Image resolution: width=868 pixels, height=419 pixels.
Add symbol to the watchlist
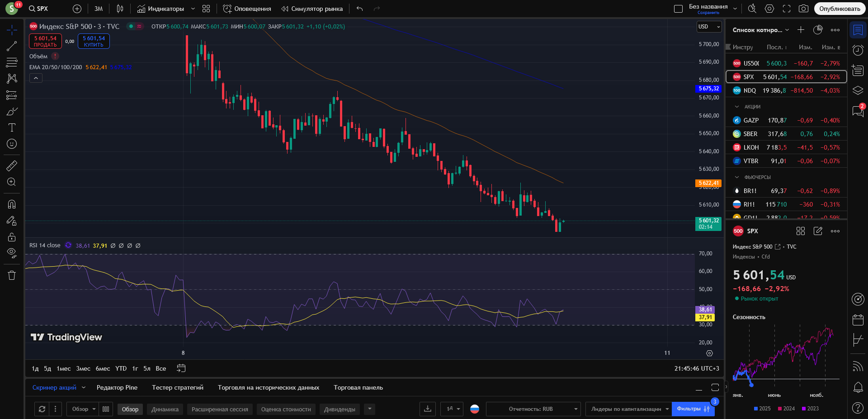point(801,30)
